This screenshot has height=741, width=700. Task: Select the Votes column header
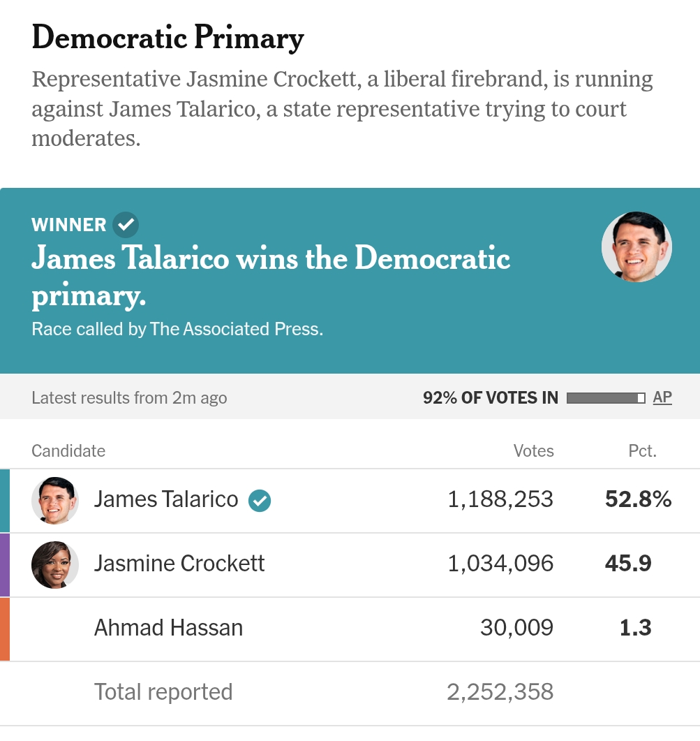pos(533,451)
